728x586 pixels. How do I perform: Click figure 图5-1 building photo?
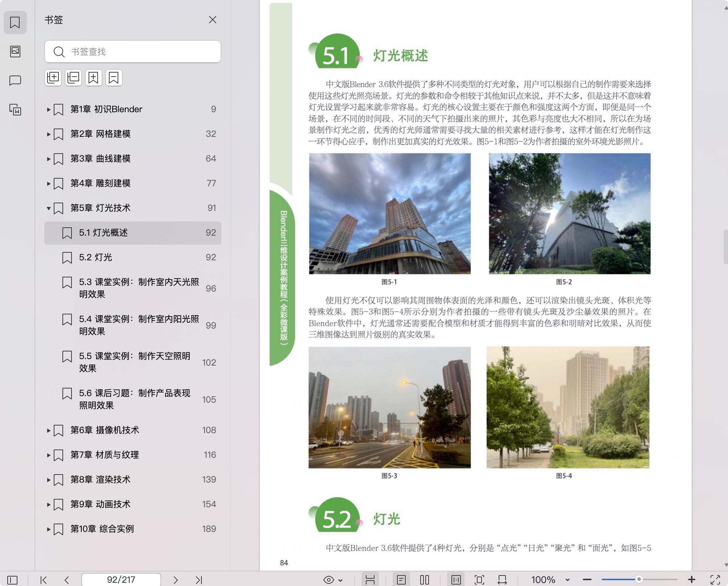[x=390, y=213]
